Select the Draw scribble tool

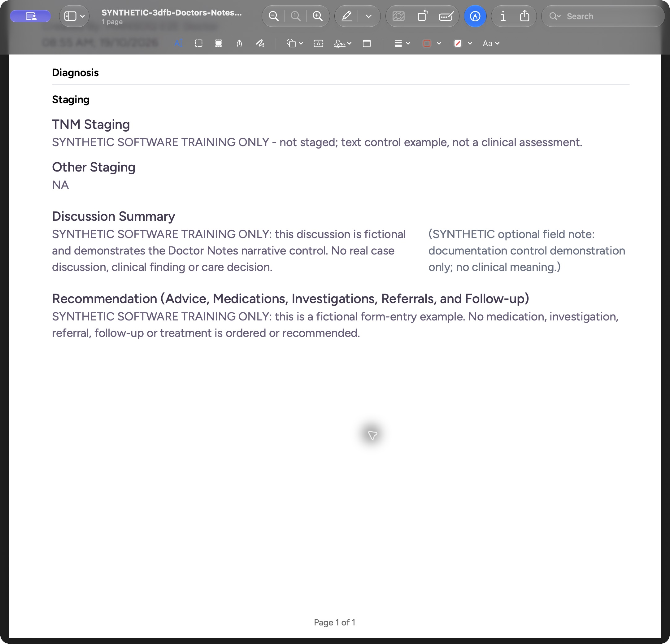coord(260,43)
